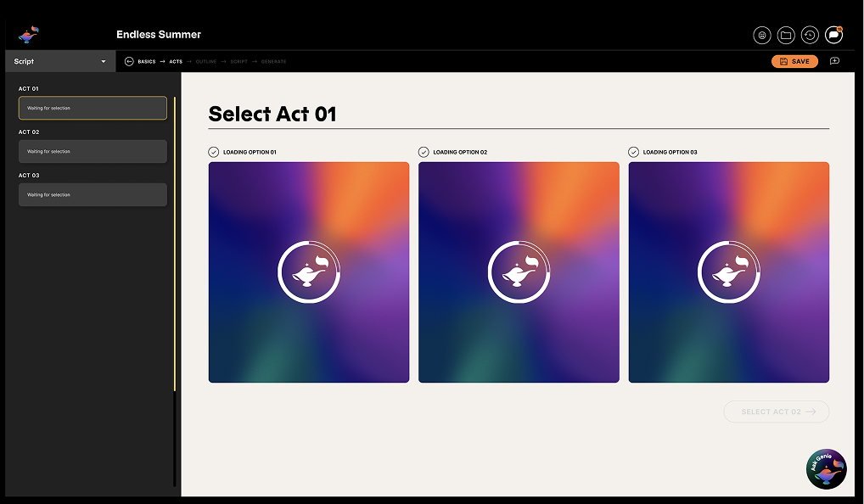Select the Act 02 waiting-for-selection box
Viewport: 864px width, 504px height.
coord(93,151)
